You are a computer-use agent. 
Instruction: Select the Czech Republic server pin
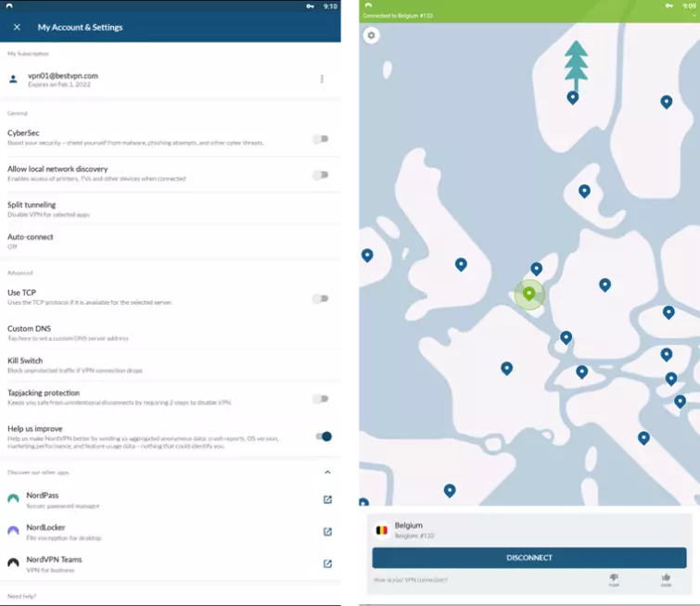coord(668,312)
